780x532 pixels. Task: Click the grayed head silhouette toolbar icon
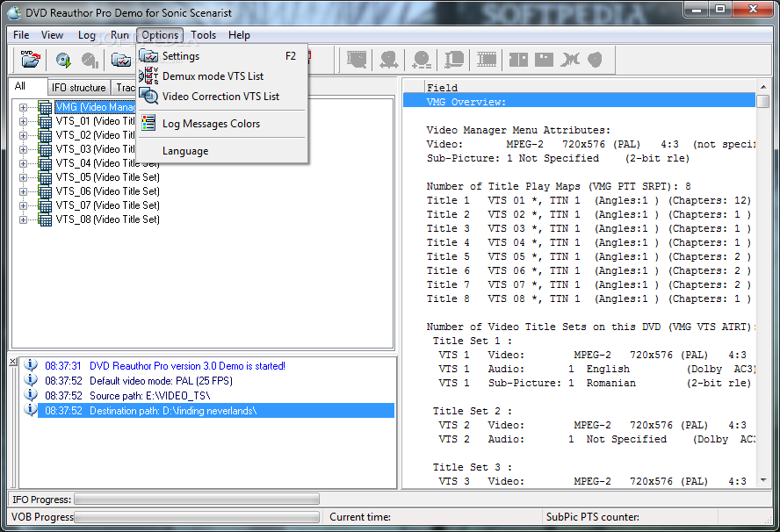point(595,60)
